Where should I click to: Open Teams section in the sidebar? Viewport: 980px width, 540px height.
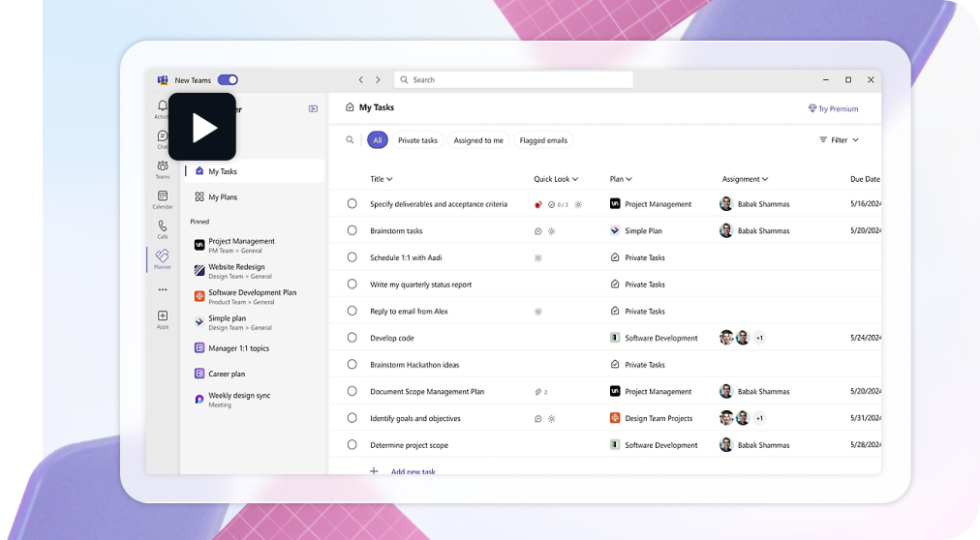coord(163,169)
